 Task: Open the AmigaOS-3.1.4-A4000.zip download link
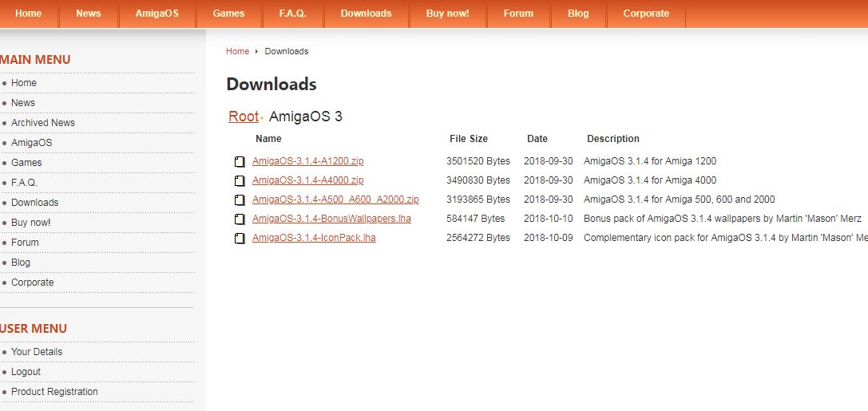pyautogui.click(x=307, y=180)
